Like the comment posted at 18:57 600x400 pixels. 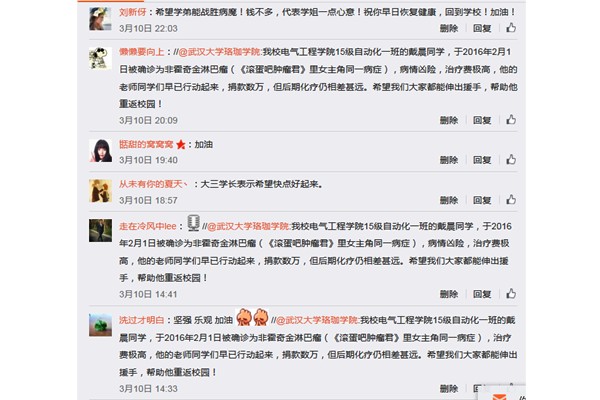511,200
